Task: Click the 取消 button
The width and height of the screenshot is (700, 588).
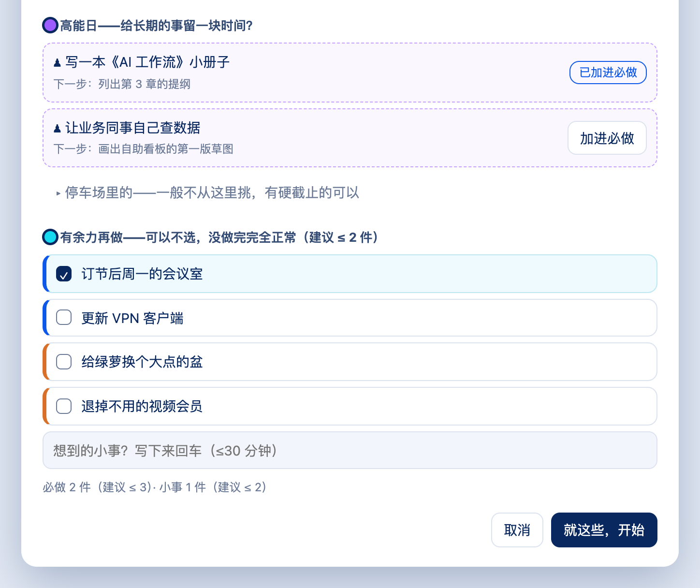Action: (517, 530)
